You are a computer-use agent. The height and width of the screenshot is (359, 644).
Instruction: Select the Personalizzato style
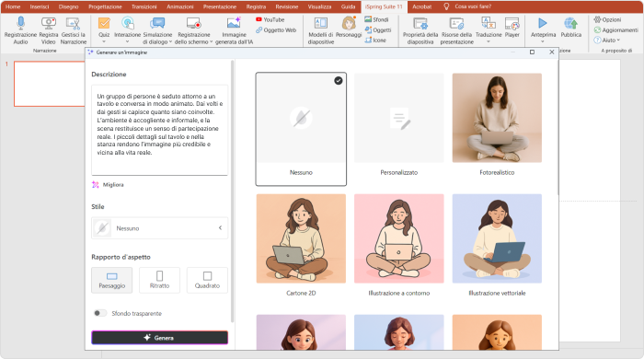(x=398, y=125)
